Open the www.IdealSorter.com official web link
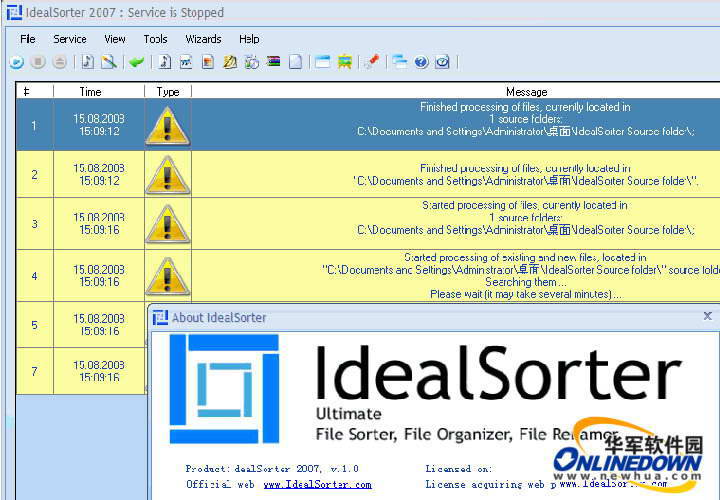720x500 pixels. (317, 484)
